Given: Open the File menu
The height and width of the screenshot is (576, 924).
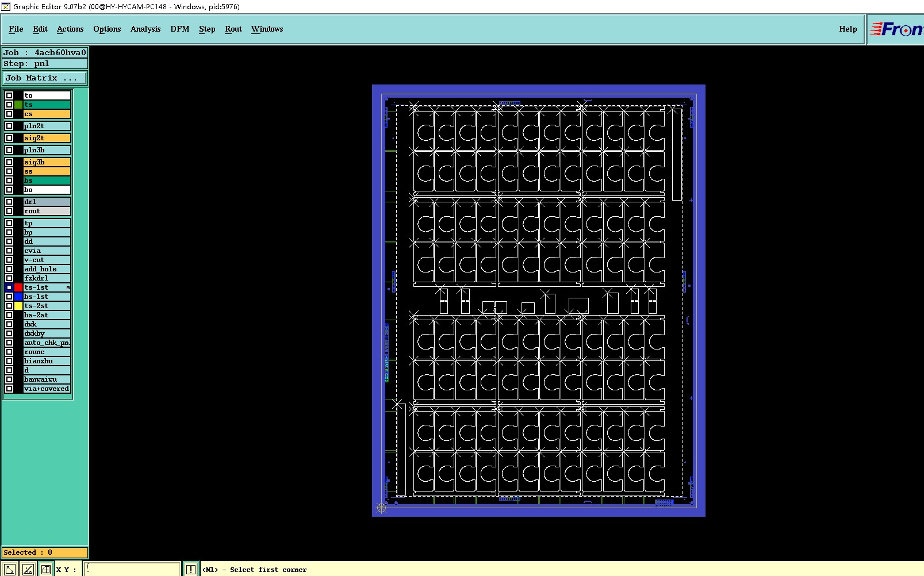Looking at the screenshot, I should (x=16, y=29).
